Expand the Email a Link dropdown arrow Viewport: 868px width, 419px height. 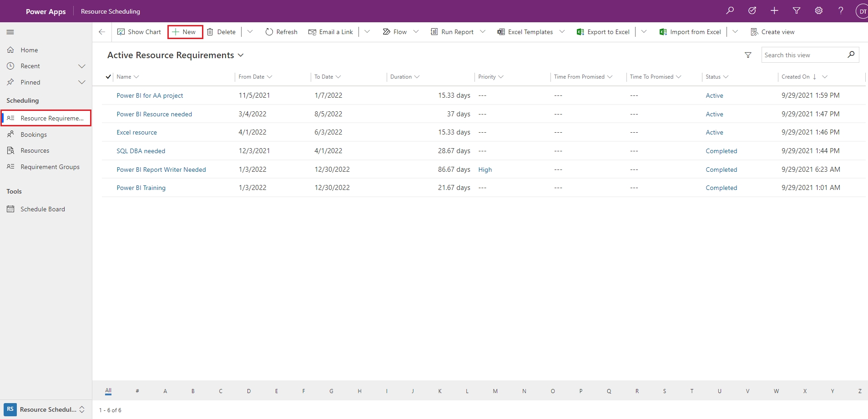point(367,32)
